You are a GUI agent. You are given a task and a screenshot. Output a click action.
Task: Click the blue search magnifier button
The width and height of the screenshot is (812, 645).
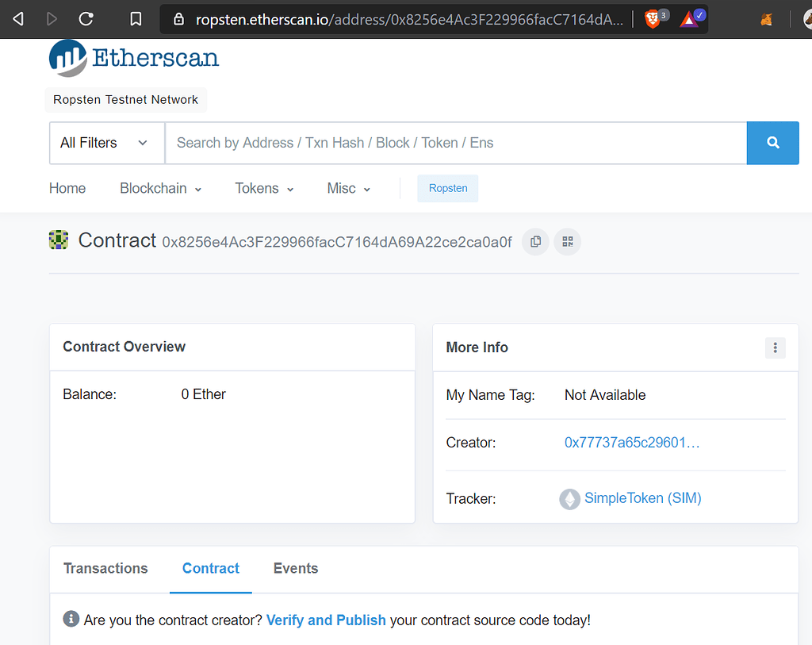772,143
